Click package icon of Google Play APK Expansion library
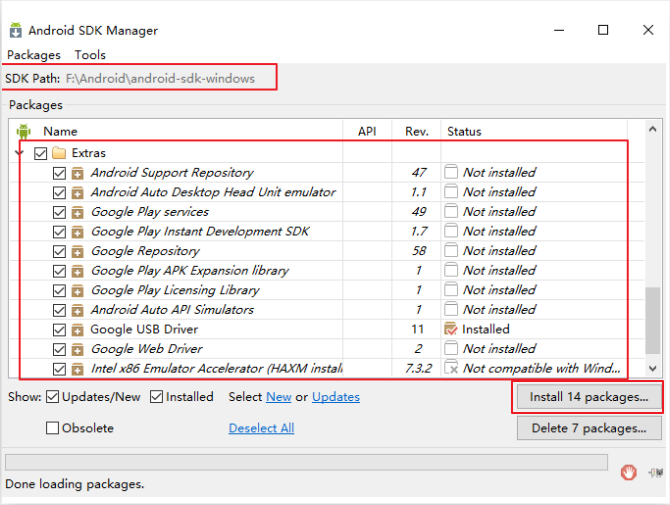This screenshot has height=505, width=670. (x=77, y=271)
